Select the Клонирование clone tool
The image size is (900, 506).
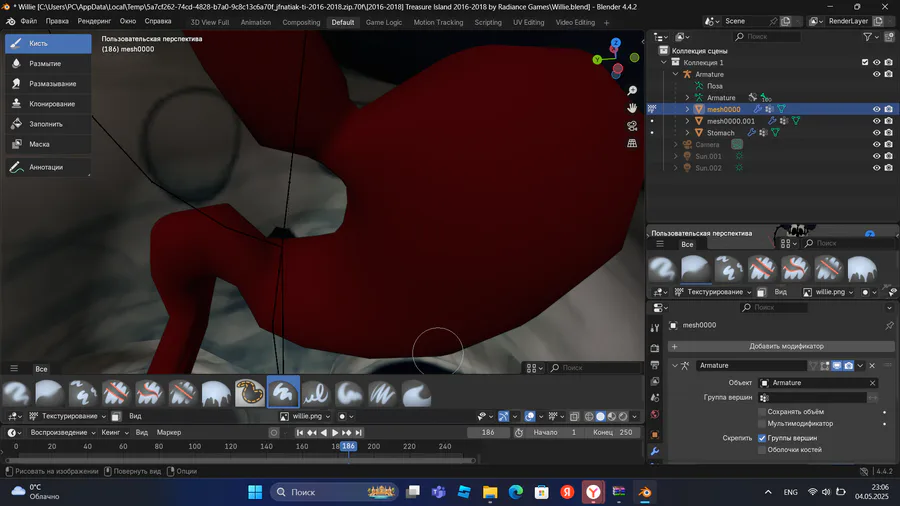point(48,104)
